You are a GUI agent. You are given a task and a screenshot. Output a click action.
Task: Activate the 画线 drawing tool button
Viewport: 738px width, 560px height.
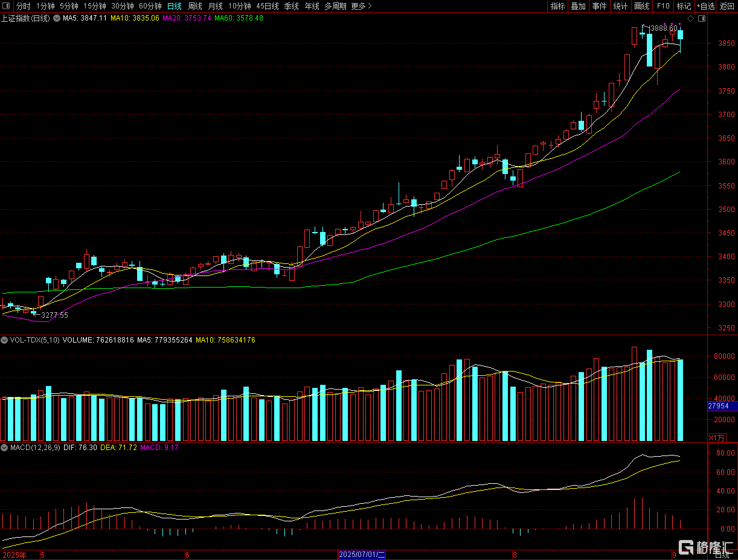(x=641, y=6)
